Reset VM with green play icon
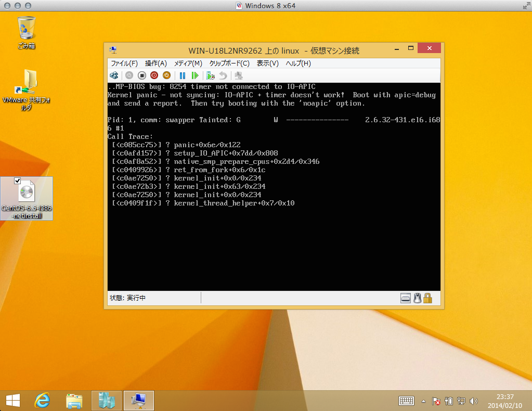This screenshot has height=411, width=532. click(194, 75)
